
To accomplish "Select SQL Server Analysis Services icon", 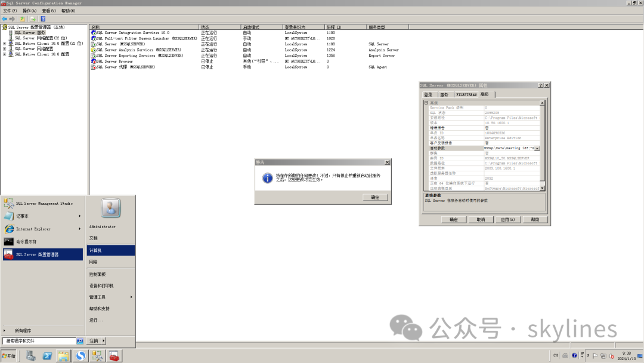I will click(x=94, y=50).
